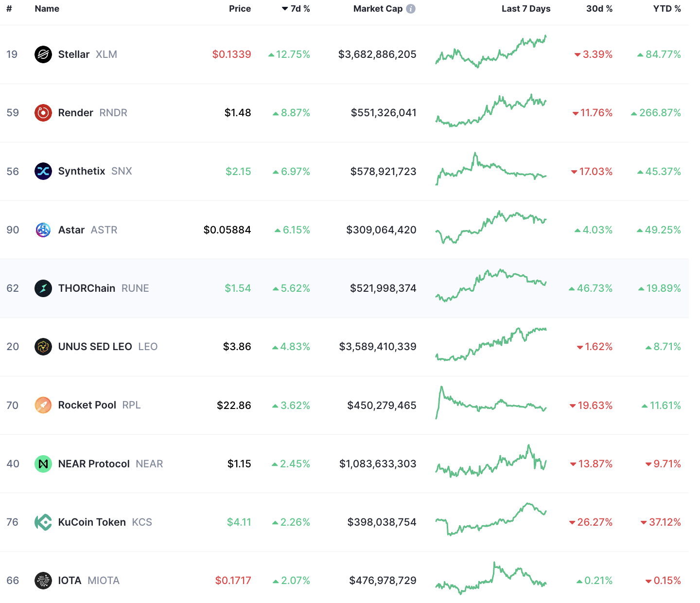This screenshot has width=700, height=603.
Task: Click the Synthetix coin logo icon
Action: (x=43, y=171)
